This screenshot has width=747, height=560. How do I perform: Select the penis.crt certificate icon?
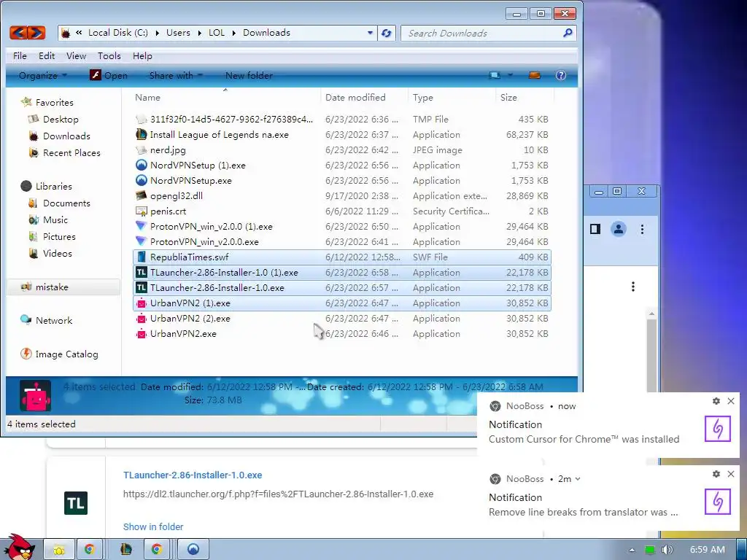141,211
